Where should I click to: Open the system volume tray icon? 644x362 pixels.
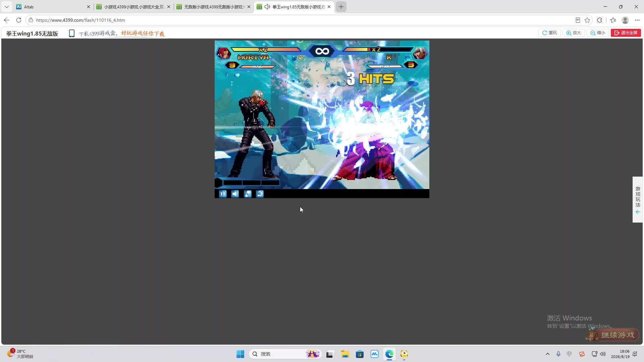[603, 354]
